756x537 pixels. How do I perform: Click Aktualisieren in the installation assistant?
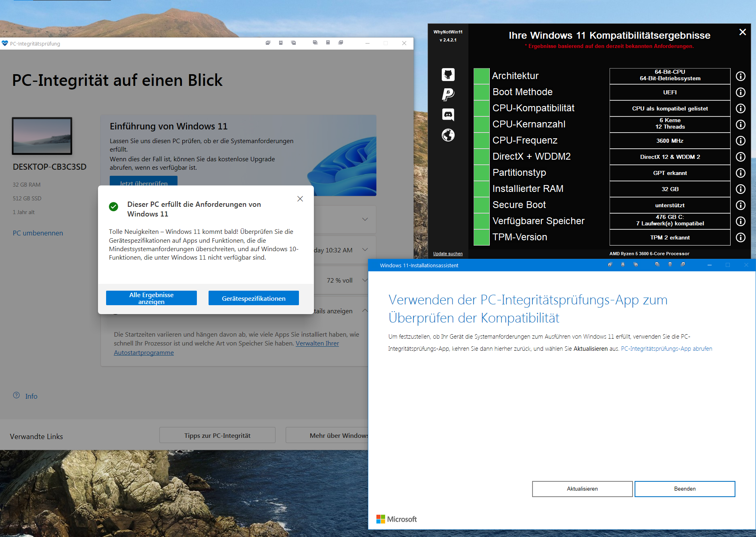click(582, 489)
